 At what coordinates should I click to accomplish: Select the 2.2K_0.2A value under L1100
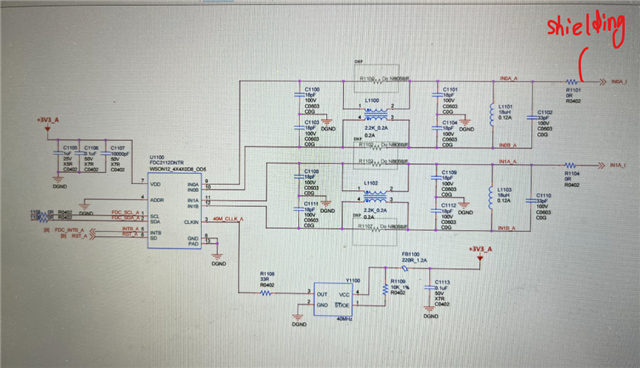[x=376, y=128]
